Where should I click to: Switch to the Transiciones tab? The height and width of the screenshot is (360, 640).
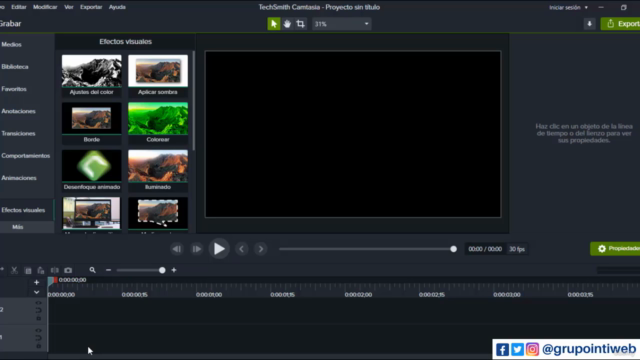click(18, 133)
